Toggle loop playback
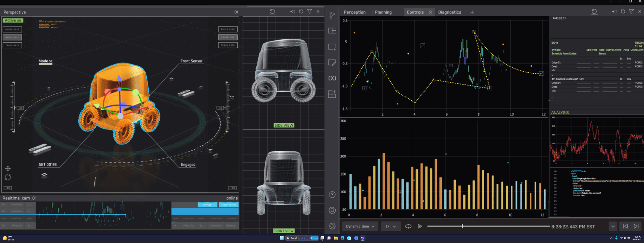Image resolution: width=644 pixels, height=243 pixels. 408,226
